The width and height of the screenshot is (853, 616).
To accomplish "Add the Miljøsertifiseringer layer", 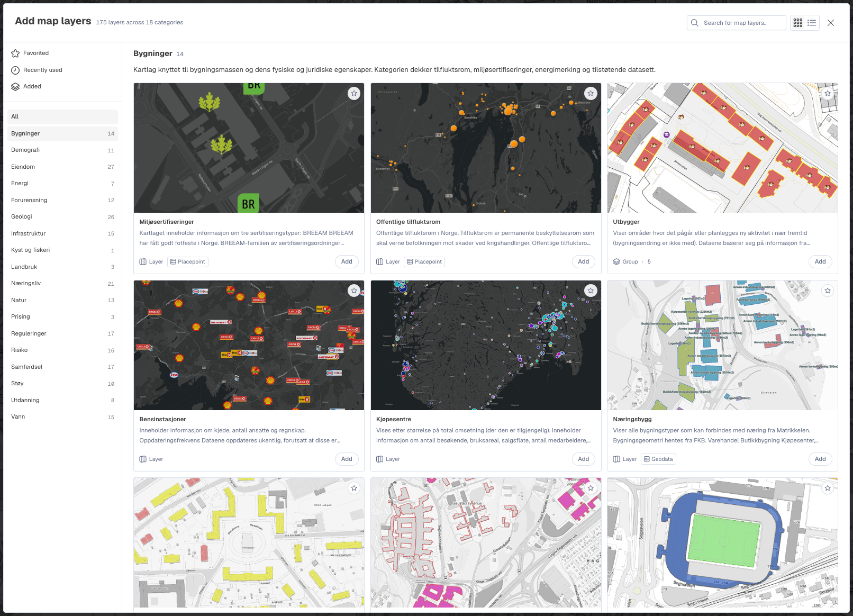I will (x=347, y=261).
